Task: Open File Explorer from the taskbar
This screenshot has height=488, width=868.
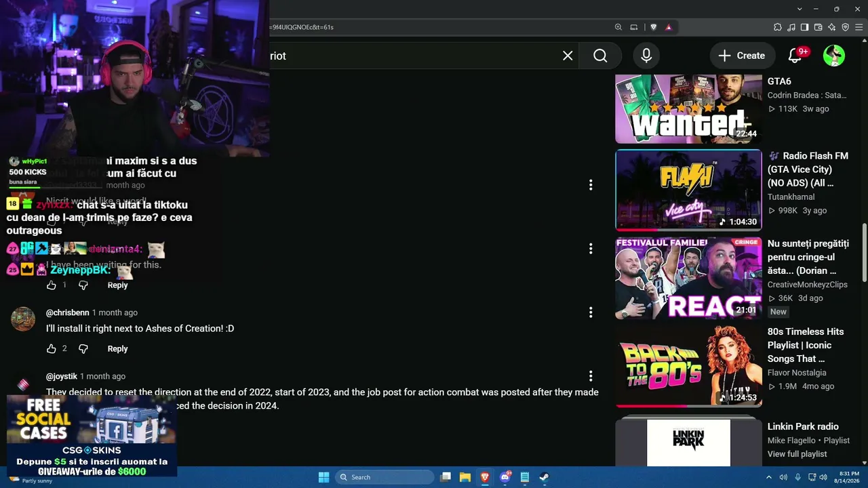Action: click(x=465, y=477)
